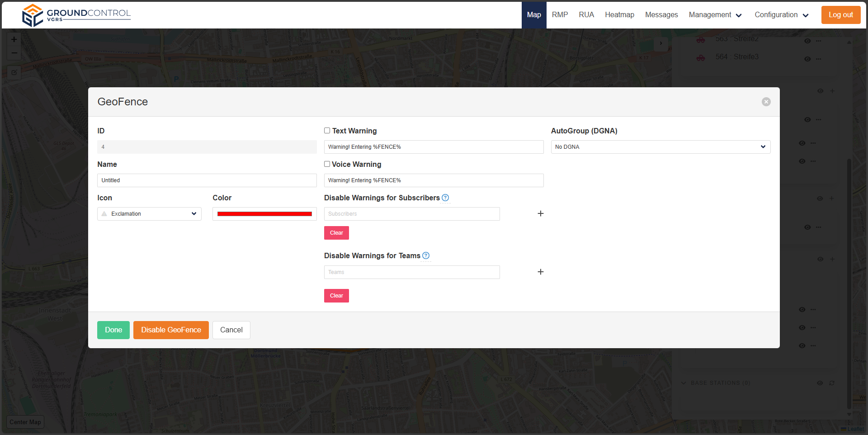Add subscriber with the plus icon
868x435 pixels.
(540, 213)
